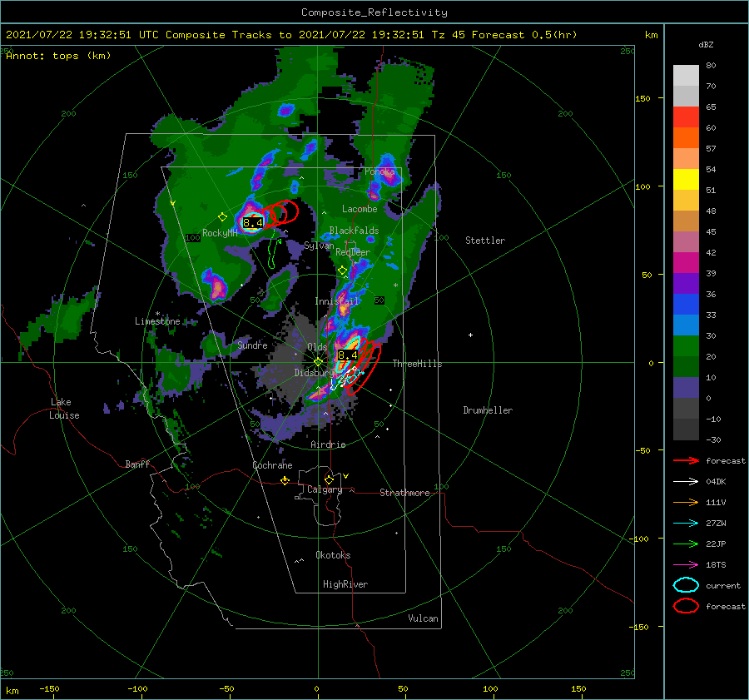Click the Didsbury town label
Viewport: 749px width, 700px height.
[314, 373]
